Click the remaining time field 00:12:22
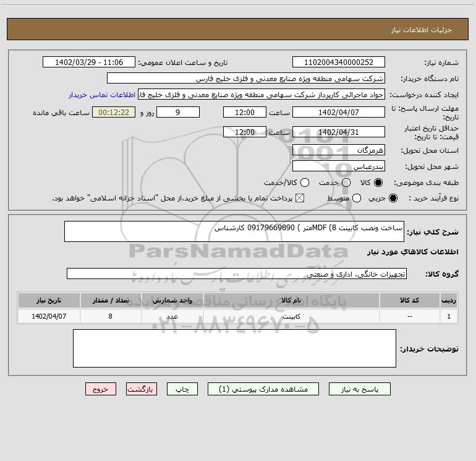The height and width of the screenshot is (461, 476). coord(114,112)
